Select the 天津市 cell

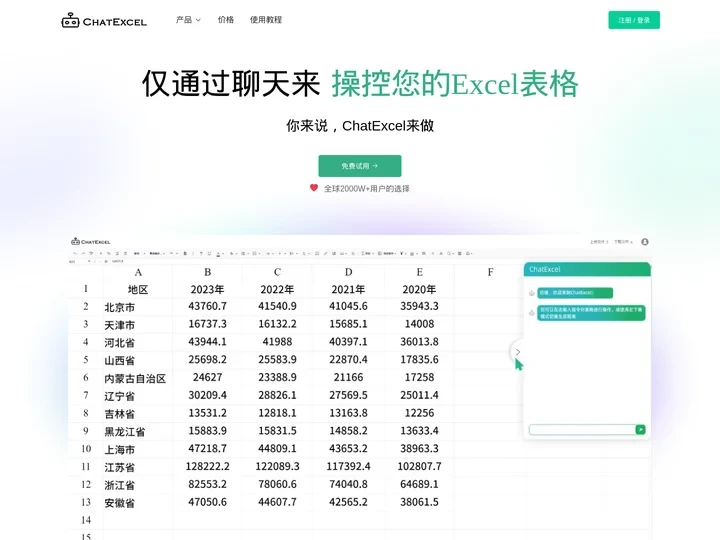click(138, 325)
